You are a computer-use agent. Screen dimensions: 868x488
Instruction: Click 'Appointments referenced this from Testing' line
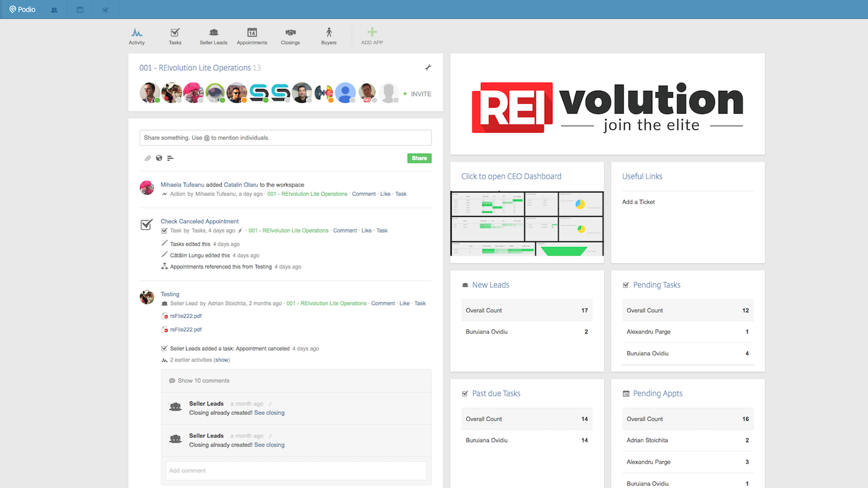pos(221,267)
